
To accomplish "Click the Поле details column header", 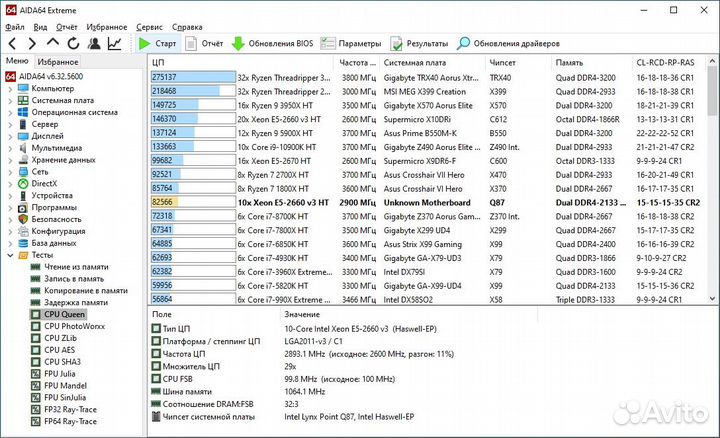I will pyautogui.click(x=214, y=314).
